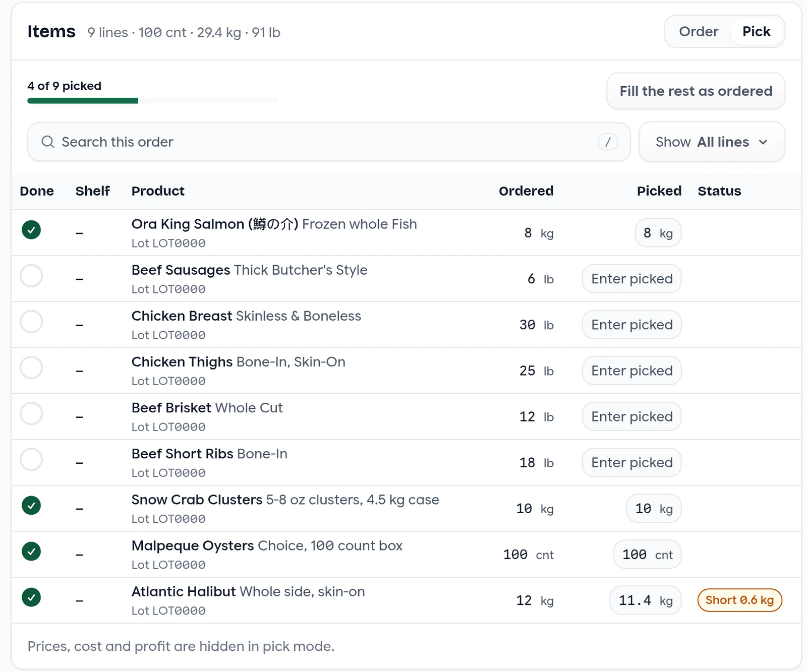Click Enter picked for Beef Sausages
Viewport: 807px width, 672px height.
coord(631,279)
